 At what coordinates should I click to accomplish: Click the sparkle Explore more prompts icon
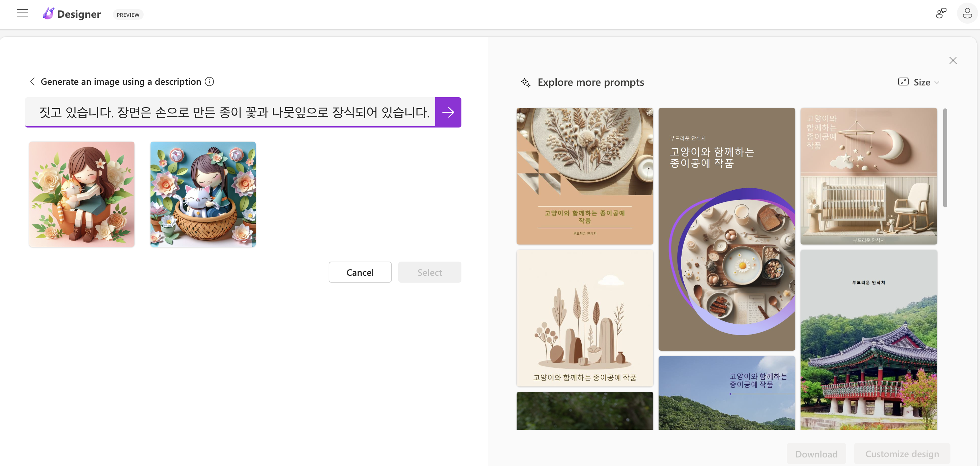point(525,82)
